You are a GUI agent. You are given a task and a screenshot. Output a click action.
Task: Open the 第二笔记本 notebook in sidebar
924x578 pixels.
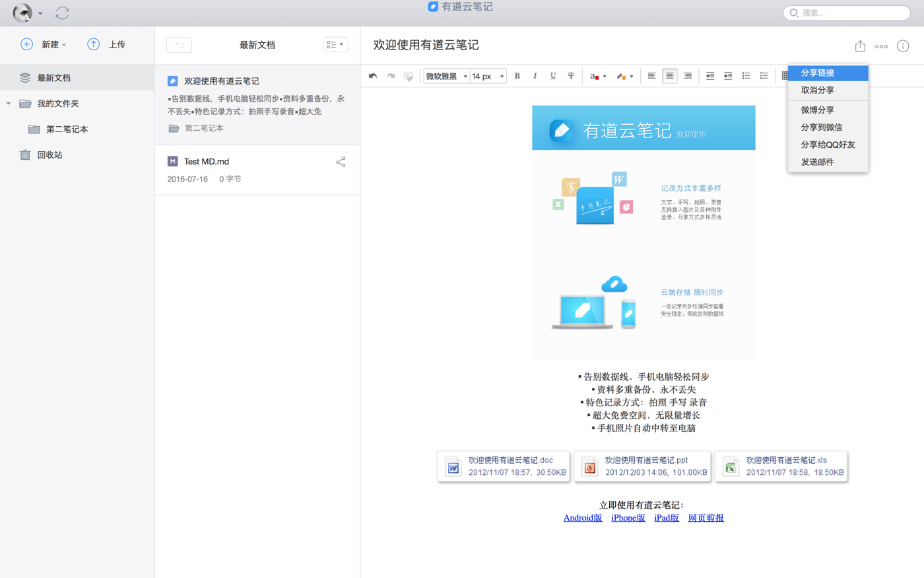pos(77,129)
